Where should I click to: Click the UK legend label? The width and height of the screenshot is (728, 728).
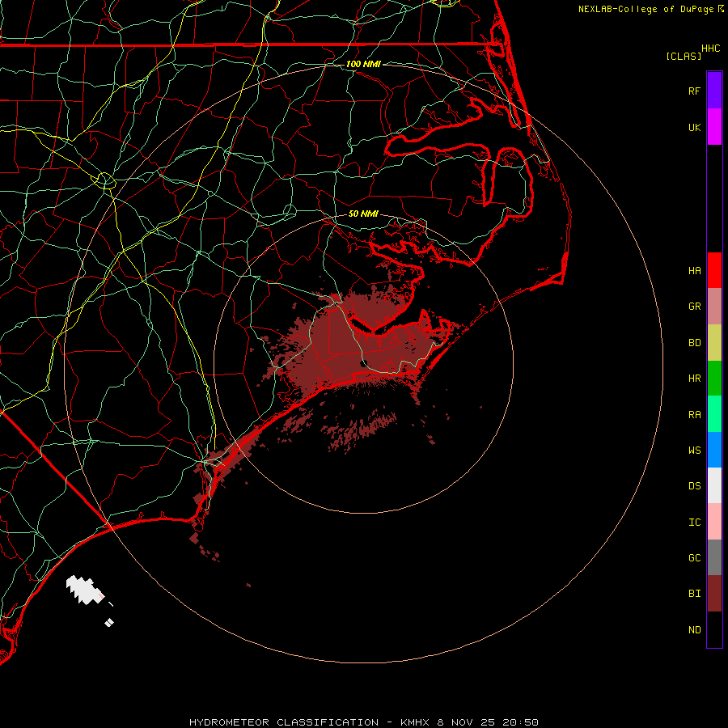click(695, 127)
